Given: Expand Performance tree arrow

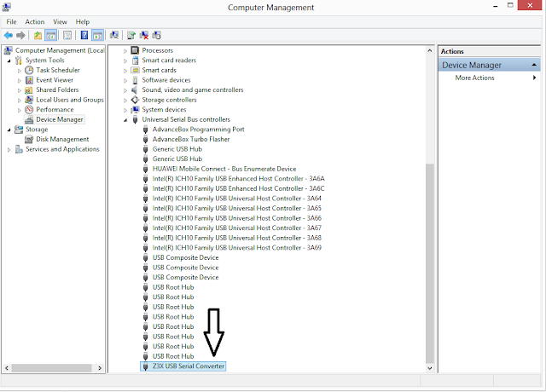Looking at the screenshot, I should [20, 110].
